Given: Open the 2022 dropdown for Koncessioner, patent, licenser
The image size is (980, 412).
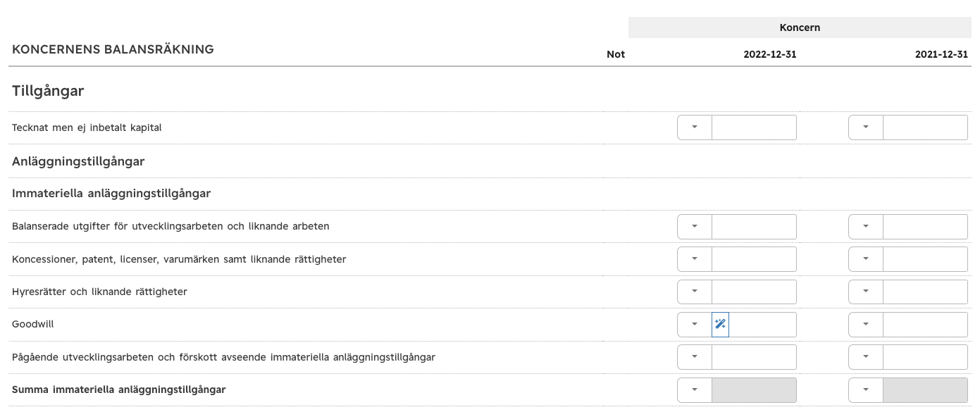Looking at the screenshot, I should (695, 259).
